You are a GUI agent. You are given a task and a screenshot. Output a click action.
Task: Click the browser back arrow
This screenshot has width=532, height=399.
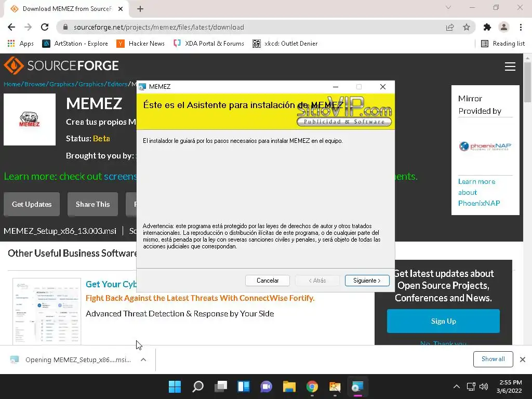coord(11,27)
